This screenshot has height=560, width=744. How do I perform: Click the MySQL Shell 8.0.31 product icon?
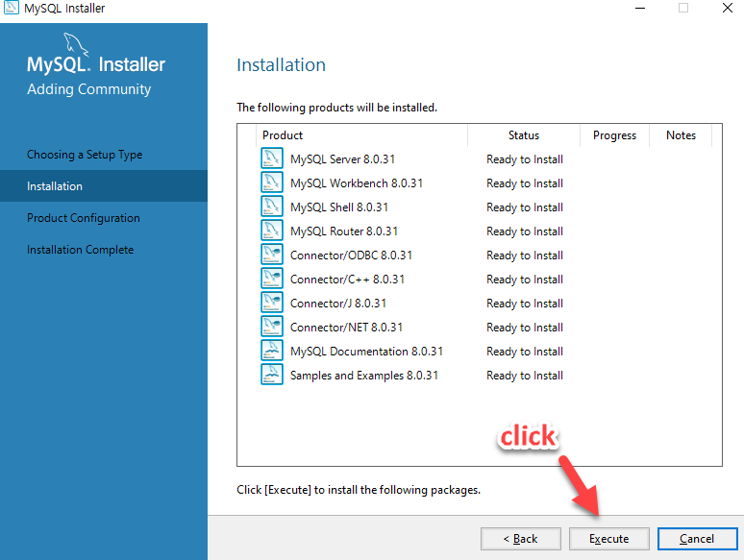[272, 207]
